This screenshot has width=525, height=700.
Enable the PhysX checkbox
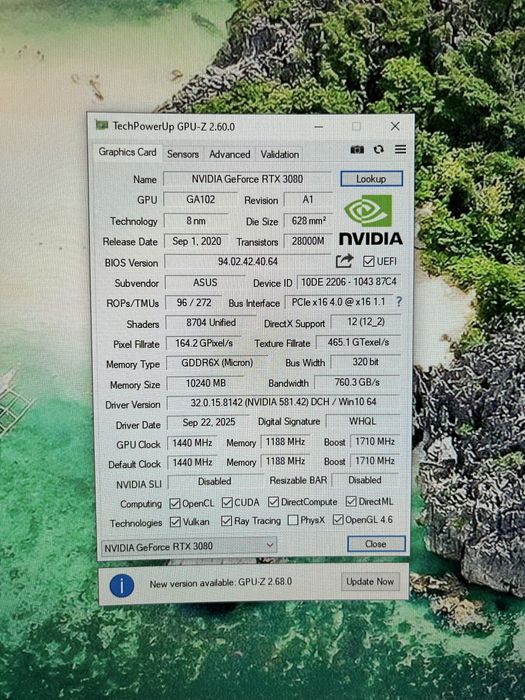click(x=293, y=520)
